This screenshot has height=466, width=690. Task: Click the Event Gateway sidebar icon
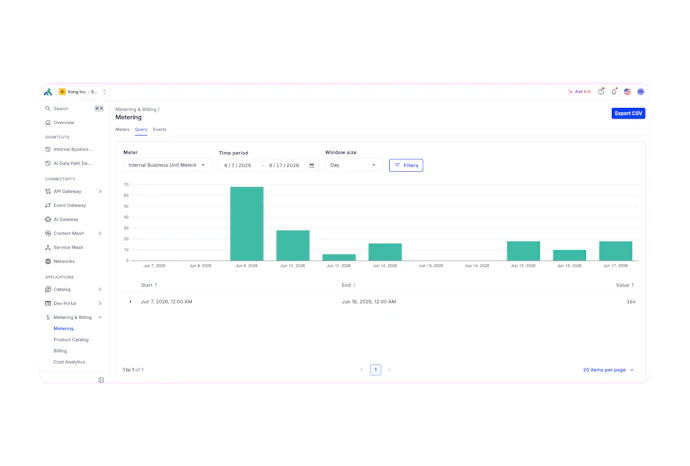[x=48, y=205]
